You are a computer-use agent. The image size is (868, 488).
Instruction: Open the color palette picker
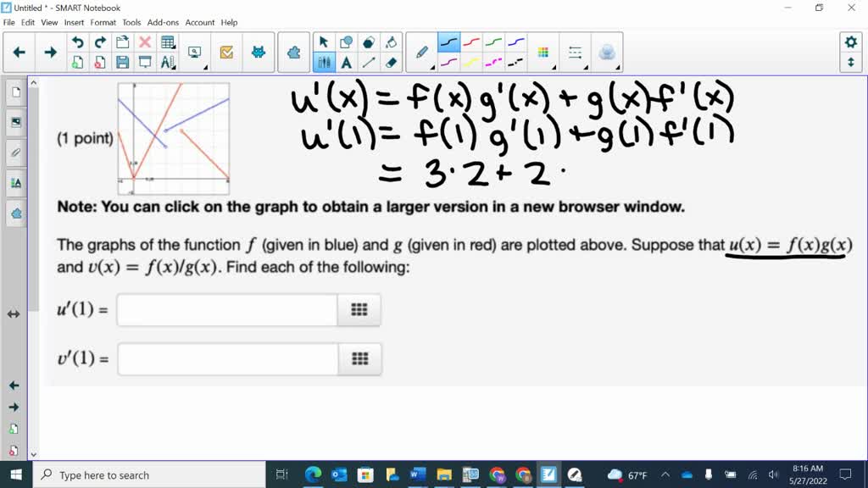tap(544, 52)
